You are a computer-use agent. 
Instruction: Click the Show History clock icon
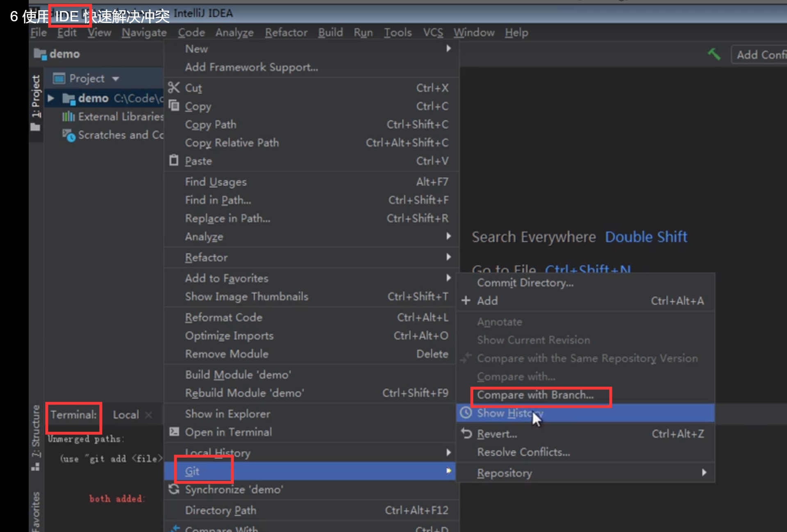466,413
